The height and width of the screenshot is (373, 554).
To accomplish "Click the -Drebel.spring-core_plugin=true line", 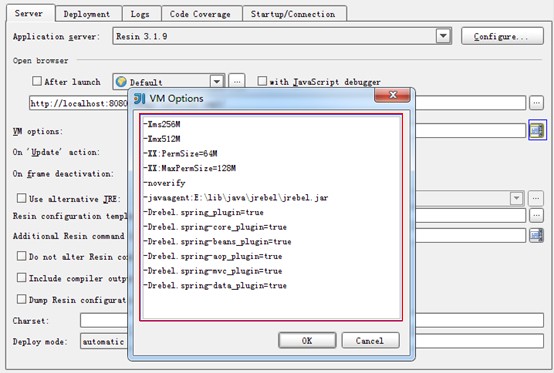I will (x=215, y=227).
